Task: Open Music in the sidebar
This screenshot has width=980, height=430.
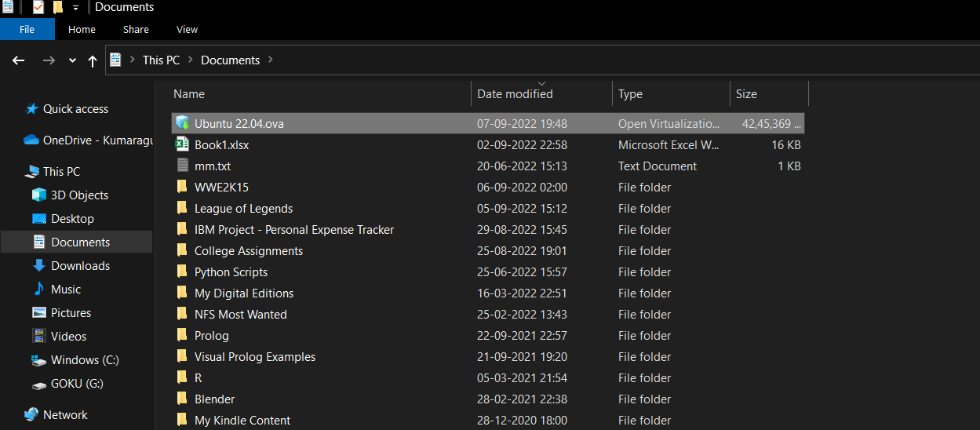Action: pyautogui.click(x=66, y=289)
